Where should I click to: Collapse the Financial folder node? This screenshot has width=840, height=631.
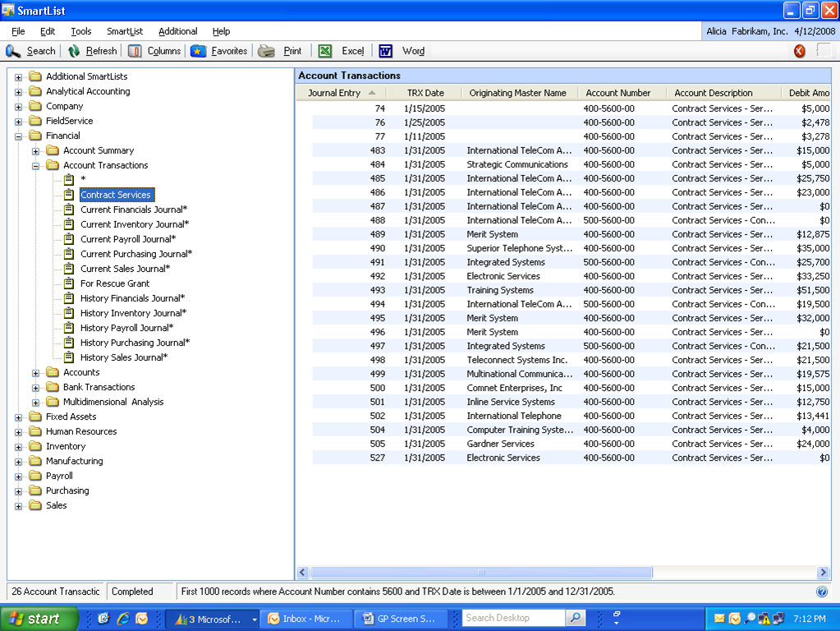[18, 136]
